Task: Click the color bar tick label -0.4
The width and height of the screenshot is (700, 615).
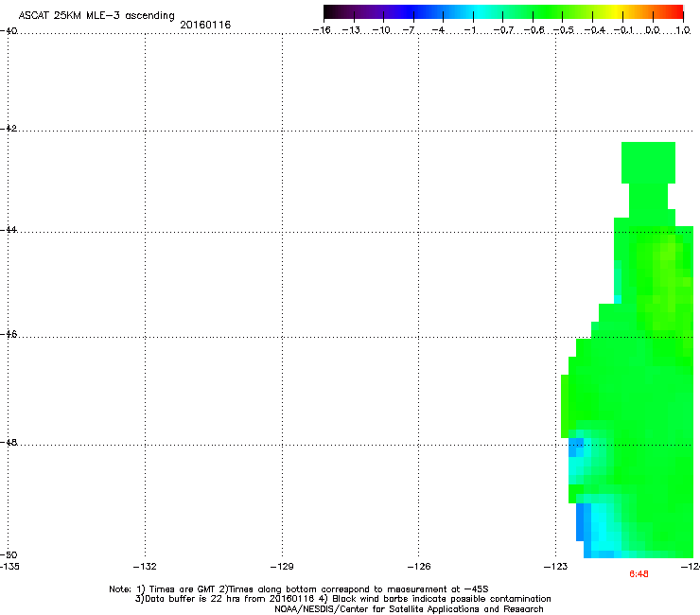Action: (x=594, y=30)
